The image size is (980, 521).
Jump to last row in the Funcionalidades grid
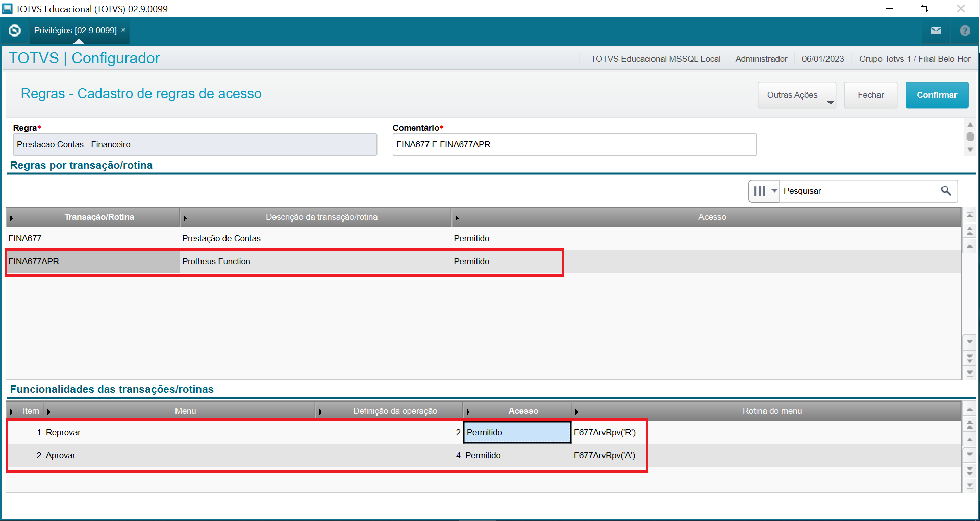pyautogui.click(x=970, y=485)
